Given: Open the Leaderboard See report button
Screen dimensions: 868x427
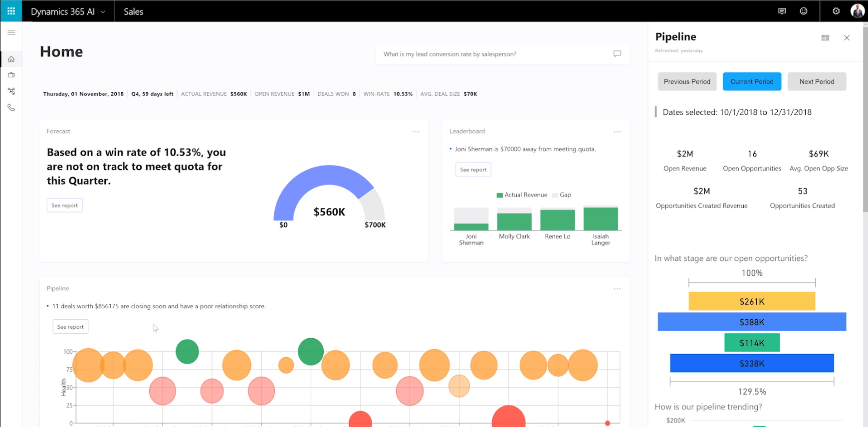Looking at the screenshot, I should (x=473, y=170).
